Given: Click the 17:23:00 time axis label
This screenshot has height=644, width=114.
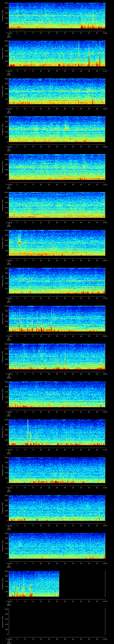Looking at the screenshot, I should (x=9, y=184).
